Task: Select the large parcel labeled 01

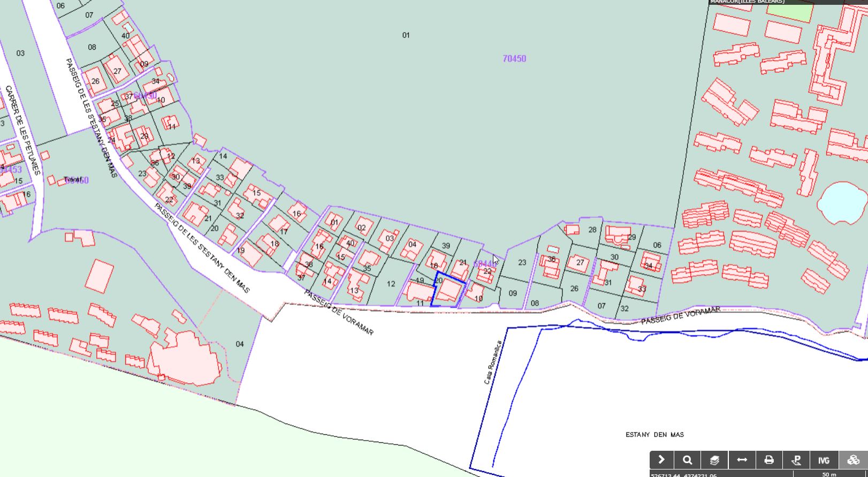Action: coord(406,35)
